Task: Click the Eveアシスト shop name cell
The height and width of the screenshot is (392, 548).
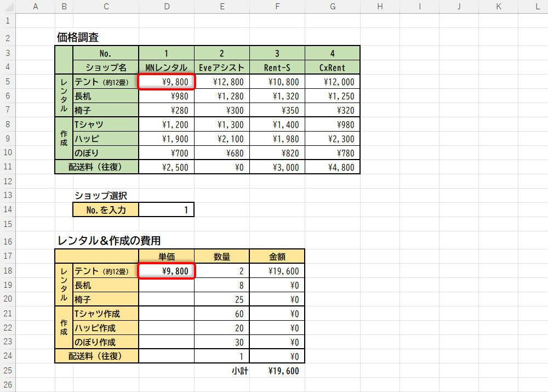Action: tap(221, 67)
